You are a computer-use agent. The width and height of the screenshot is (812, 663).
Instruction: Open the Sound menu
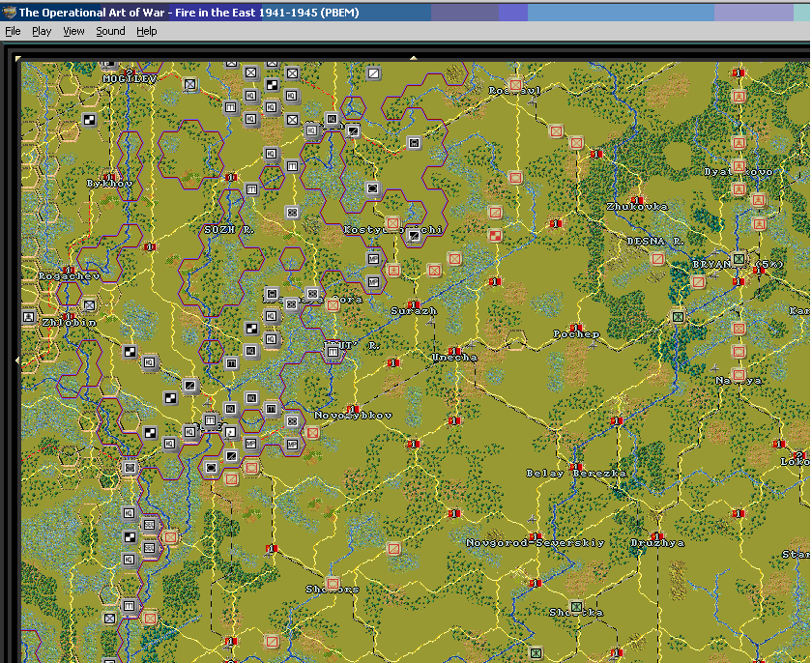[110, 31]
